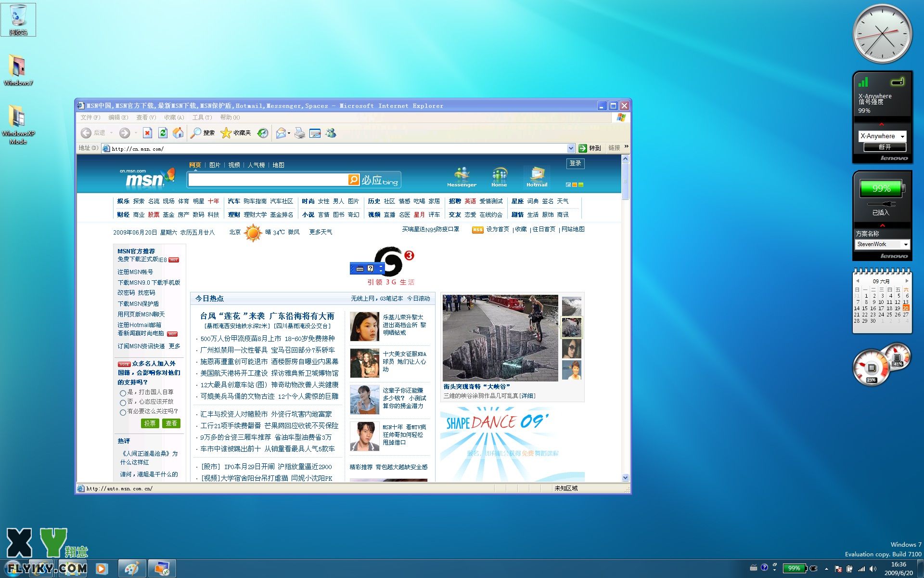Click the Action Center flag tray icon
Image resolution: width=924 pixels, height=578 pixels.
pyautogui.click(x=838, y=569)
